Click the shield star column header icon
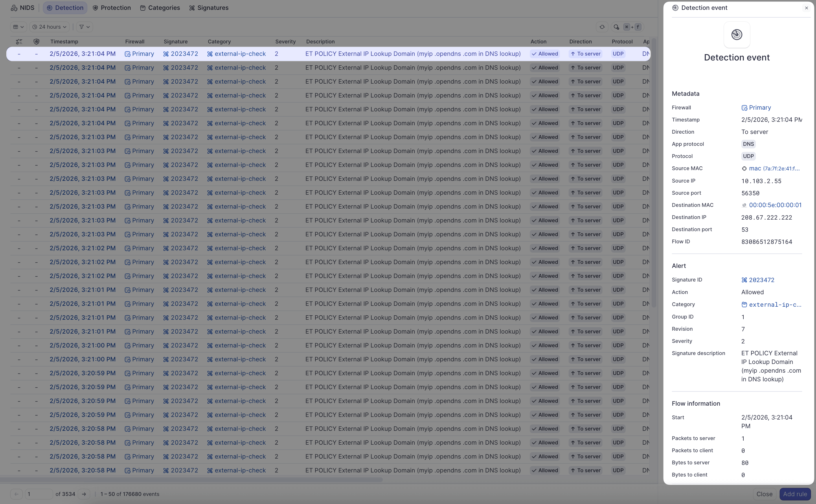816x504 pixels. [x=36, y=42]
